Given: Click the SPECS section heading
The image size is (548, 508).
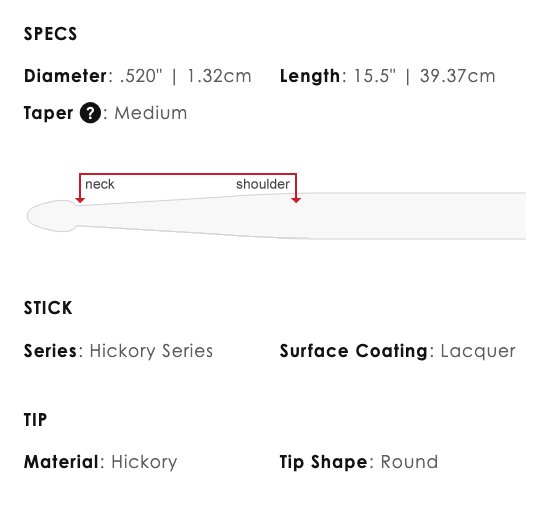Looking at the screenshot, I should point(50,34).
